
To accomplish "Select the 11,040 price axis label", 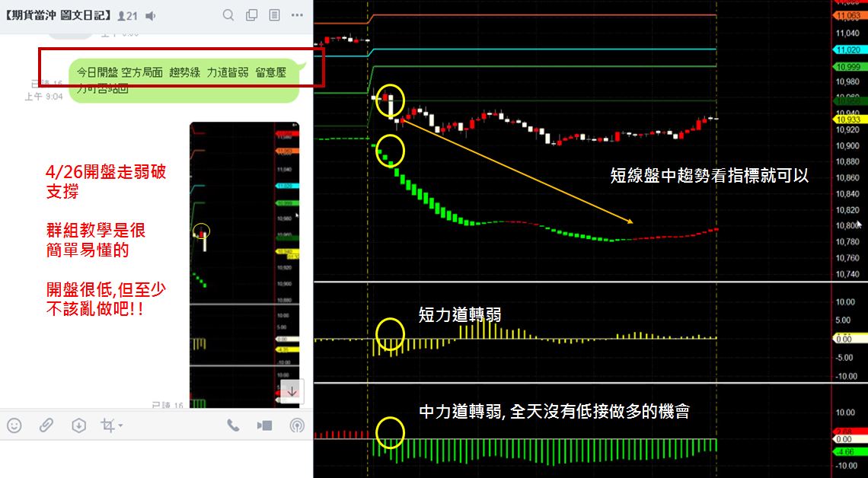I will point(847,33).
